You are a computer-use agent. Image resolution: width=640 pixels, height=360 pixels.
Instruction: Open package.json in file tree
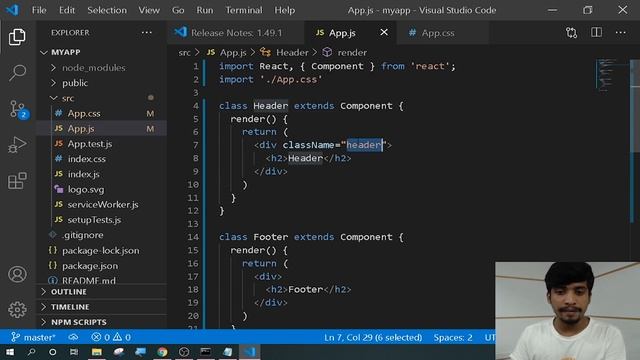click(x=90, y=266)
